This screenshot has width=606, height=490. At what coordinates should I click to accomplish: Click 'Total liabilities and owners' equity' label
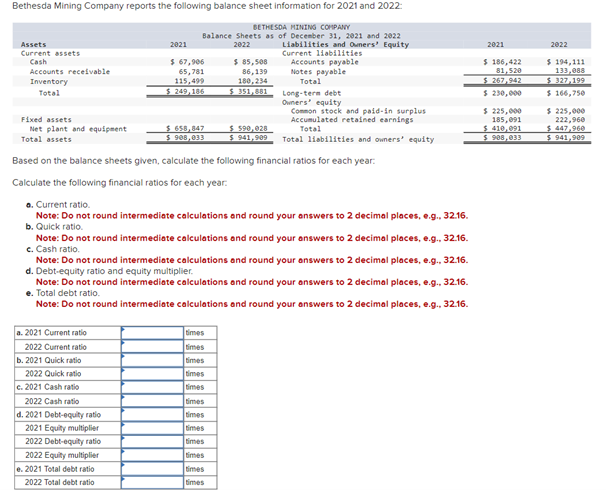[358, 139]
